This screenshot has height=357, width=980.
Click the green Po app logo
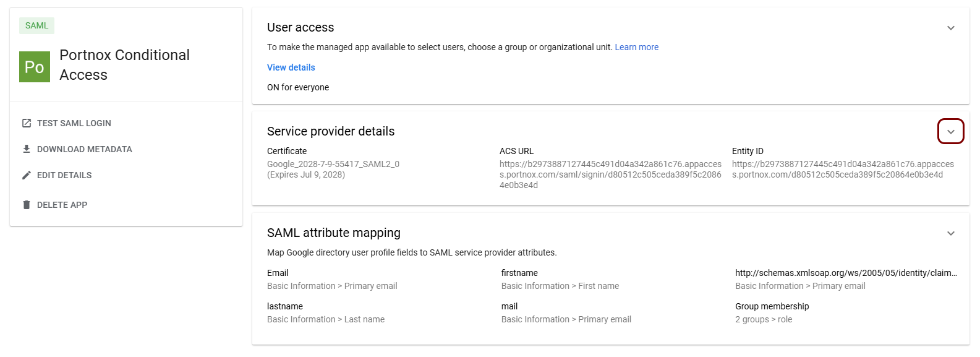point(35,67)
